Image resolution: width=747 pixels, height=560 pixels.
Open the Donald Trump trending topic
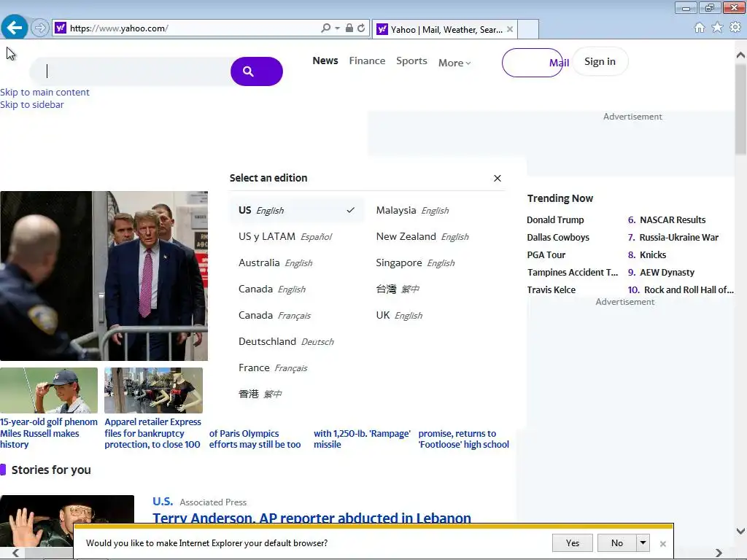555,220
